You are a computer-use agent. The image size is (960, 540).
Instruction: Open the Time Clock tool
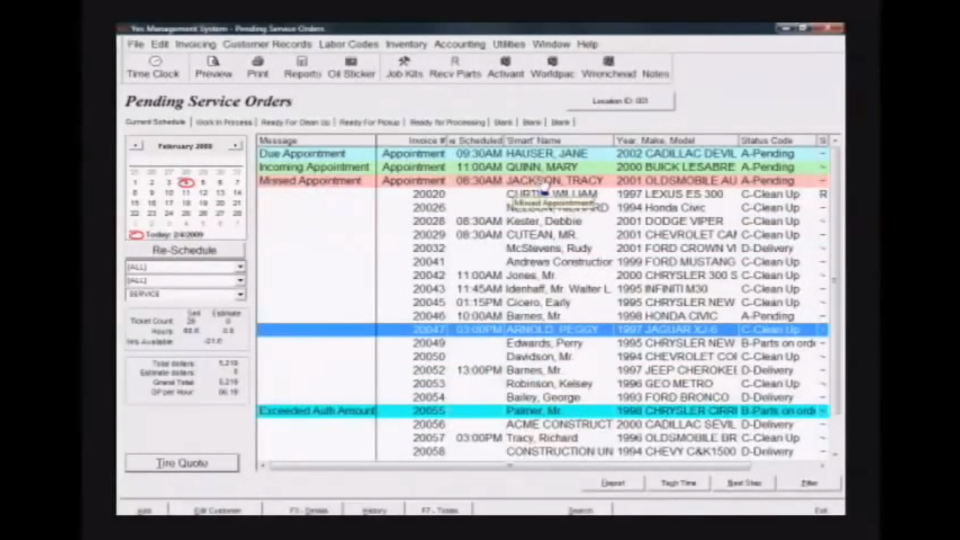(153, 67)
